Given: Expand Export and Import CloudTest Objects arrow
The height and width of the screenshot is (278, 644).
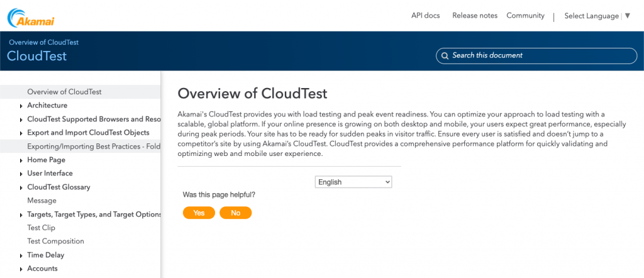Looking at the screenshot, I should (x=21, y=133).
